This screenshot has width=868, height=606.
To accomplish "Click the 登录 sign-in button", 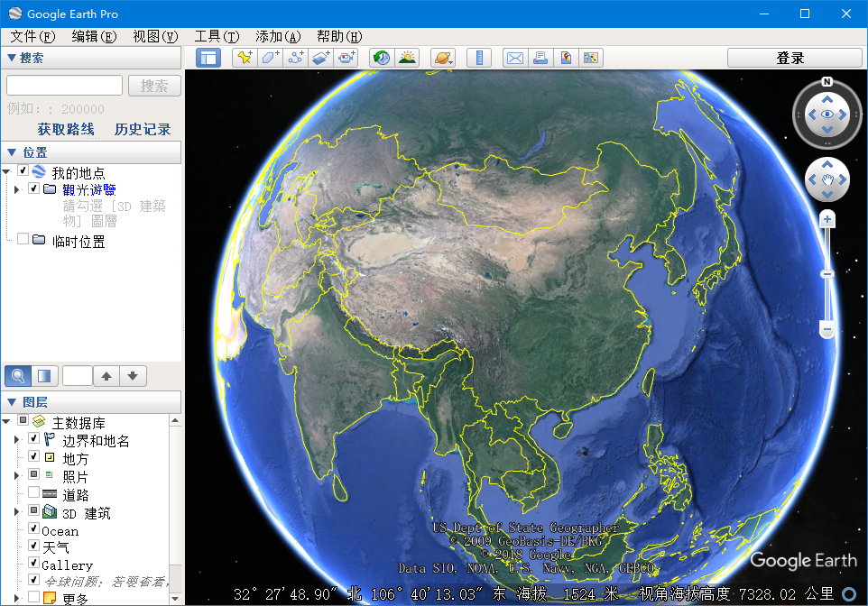I will [x=794, y=58].
